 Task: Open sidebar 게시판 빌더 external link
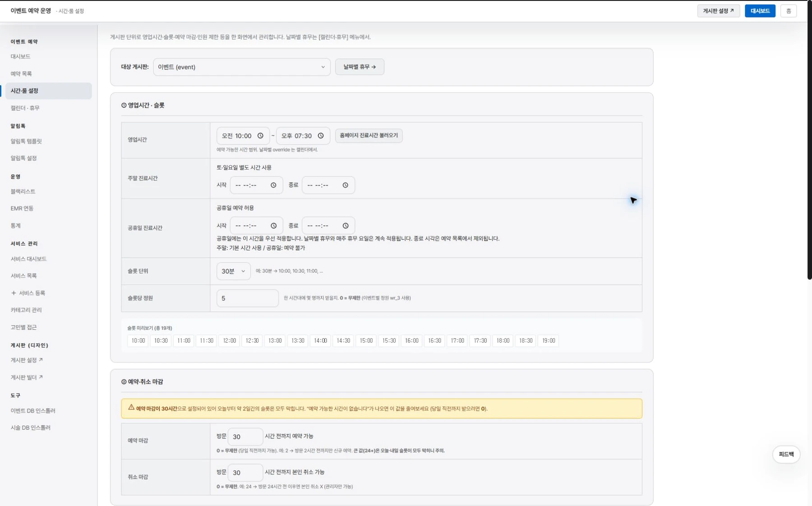tap(27, 377)
